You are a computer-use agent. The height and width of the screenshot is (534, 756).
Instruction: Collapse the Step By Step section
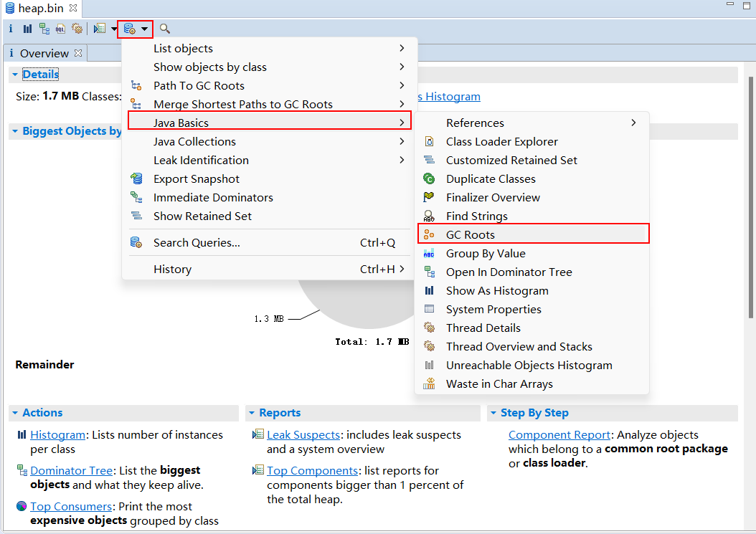[x=493, y=413]
